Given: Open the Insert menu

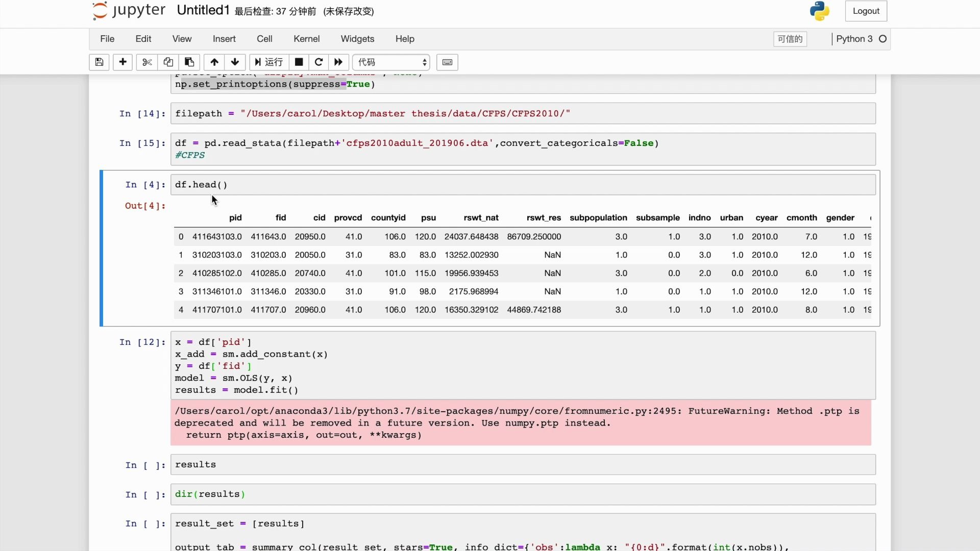Looking at the screenshot, I should tap(224, 39).
